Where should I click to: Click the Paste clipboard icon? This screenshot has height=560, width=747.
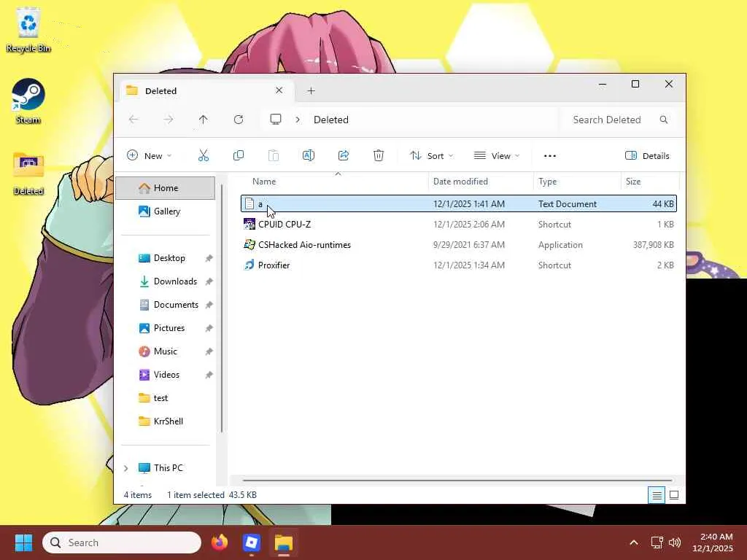coord(274,156)
